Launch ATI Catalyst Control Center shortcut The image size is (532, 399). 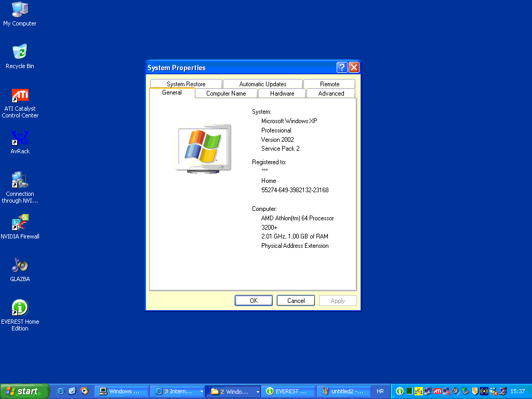[x=20, y=96]
